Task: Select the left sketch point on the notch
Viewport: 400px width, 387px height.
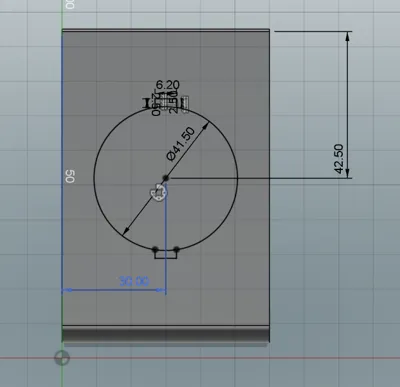Action: click(155, 249)
